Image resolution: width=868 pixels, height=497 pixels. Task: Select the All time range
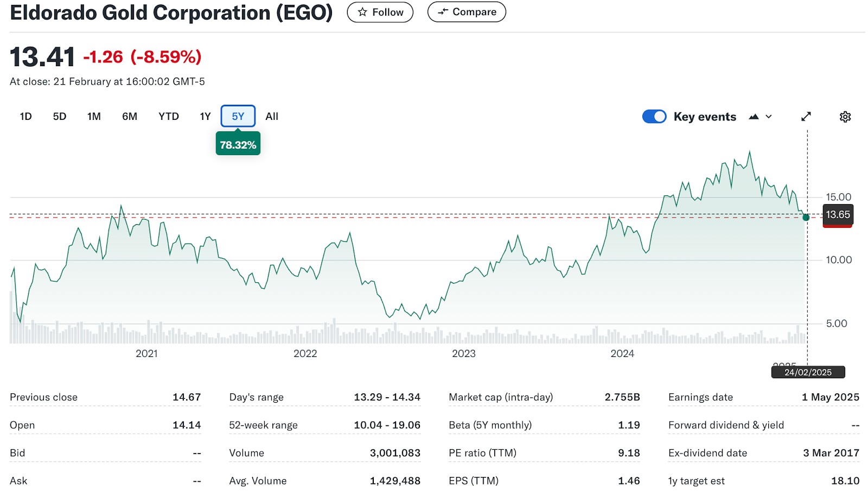pyautogui.click(x=272, y=116)
